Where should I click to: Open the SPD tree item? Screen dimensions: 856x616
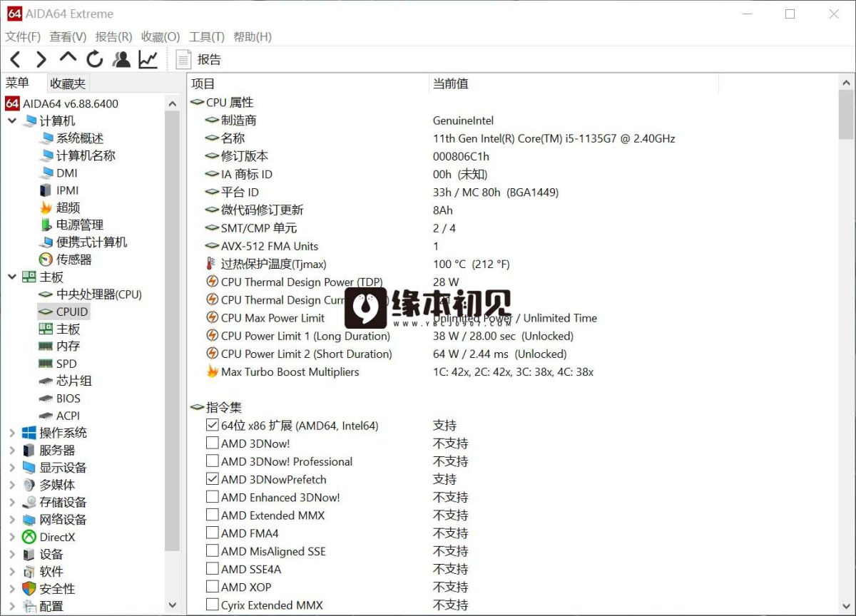[x=57, y=364]
